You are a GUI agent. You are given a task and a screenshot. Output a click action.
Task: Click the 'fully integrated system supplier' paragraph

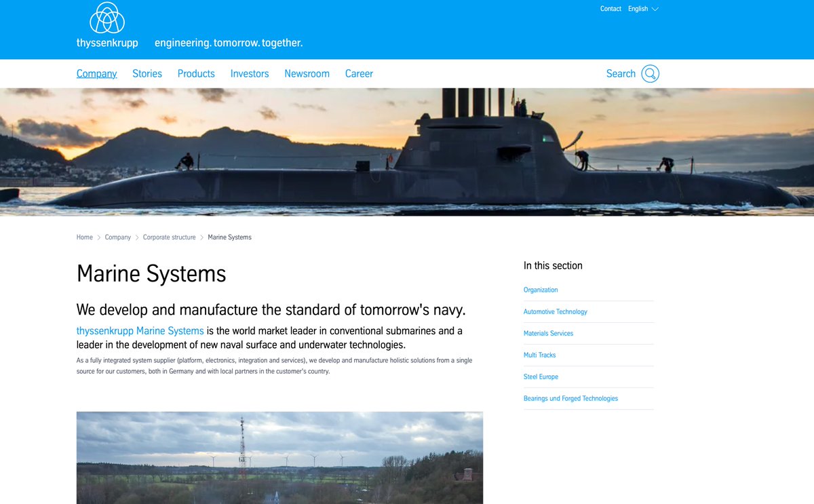pyautogui.click(x=275, y=366)
